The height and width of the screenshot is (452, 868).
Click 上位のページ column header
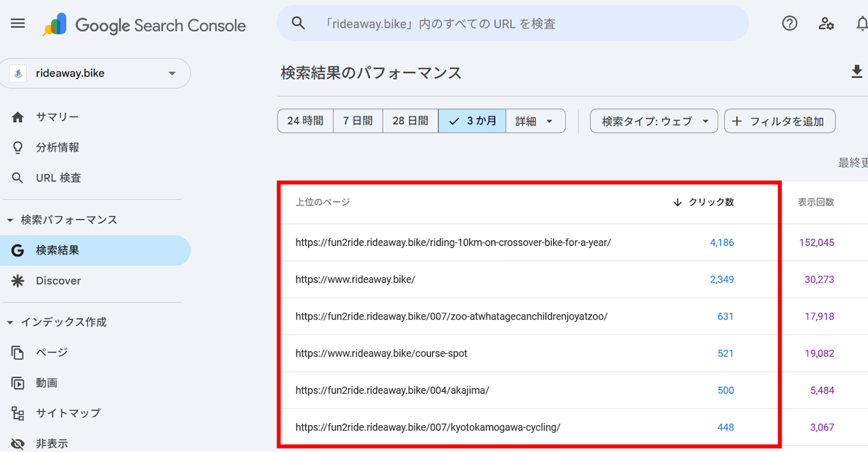click(x=323, y=202)
